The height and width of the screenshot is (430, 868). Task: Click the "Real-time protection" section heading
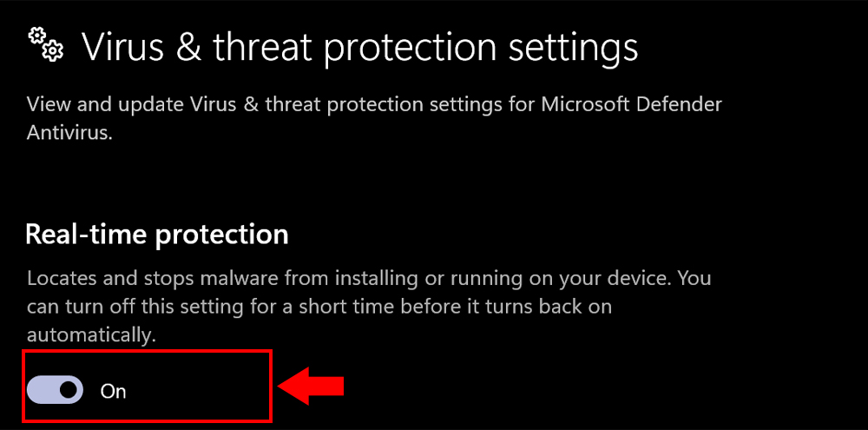(x=156, y=234)
